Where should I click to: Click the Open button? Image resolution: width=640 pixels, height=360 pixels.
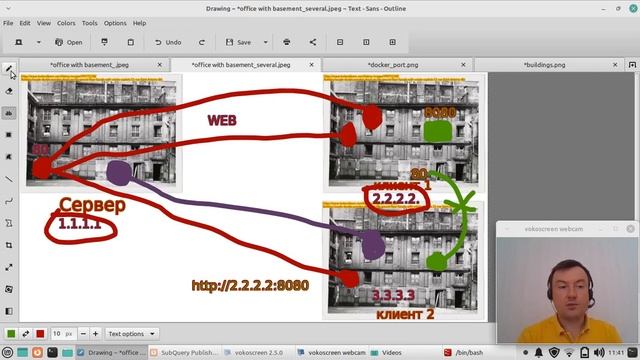pos(69,42)
